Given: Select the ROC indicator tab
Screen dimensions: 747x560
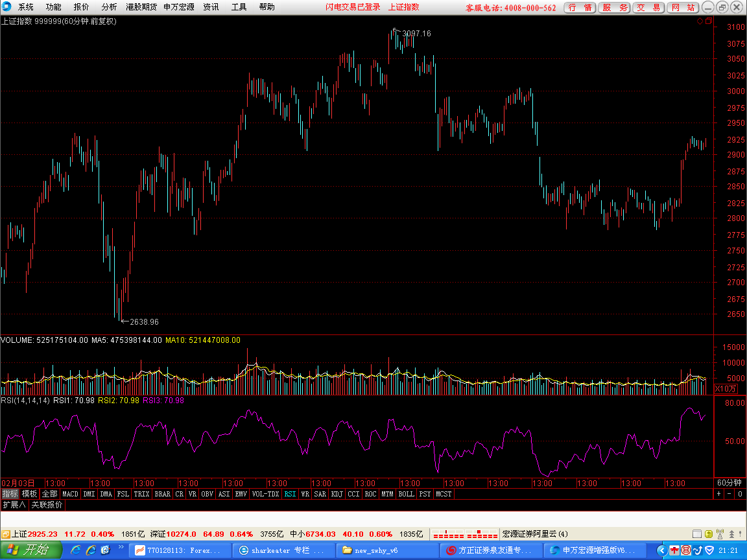Looking at the screenshot, I should (371, 494).
